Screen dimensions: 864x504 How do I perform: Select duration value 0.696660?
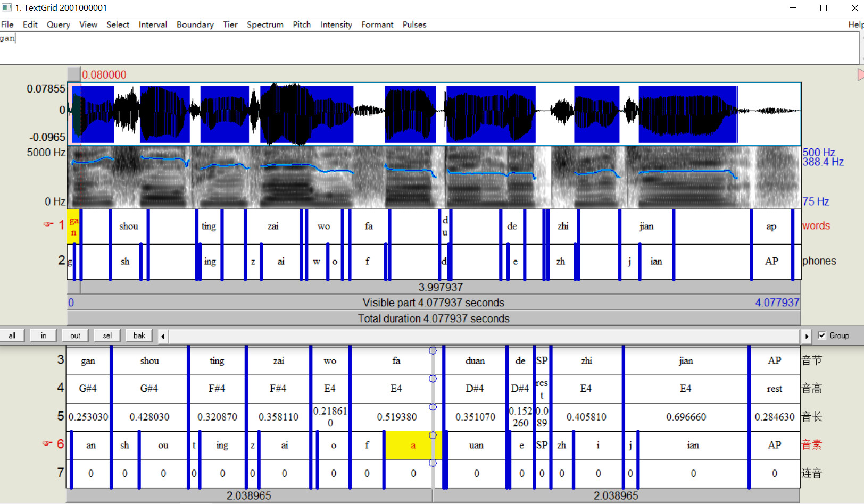click(x=686, y=417)
